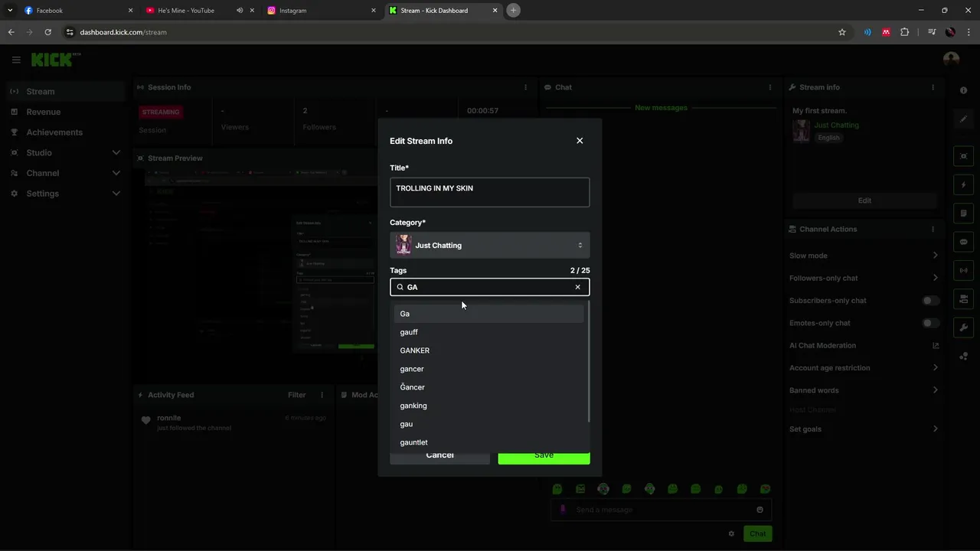Screen dimensions: 980x551
Task: Open the hamburger menu next to Kick logo
Action: [x=16, y=60]
